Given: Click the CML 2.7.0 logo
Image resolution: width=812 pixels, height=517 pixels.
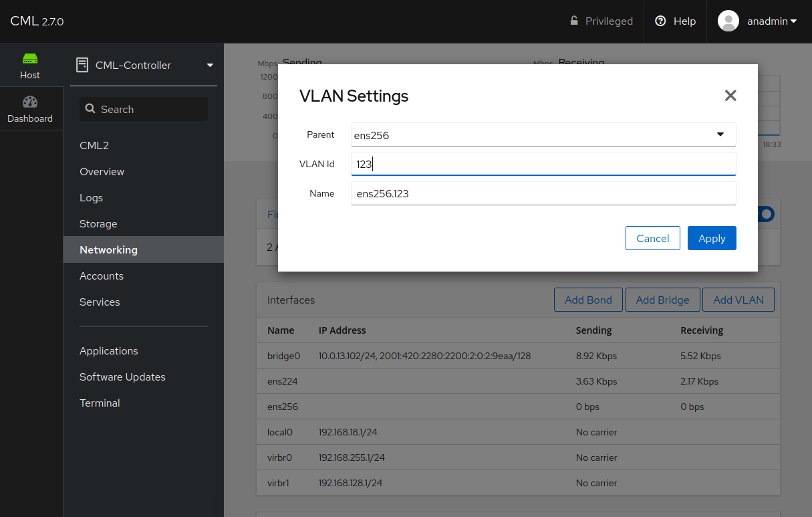Looking at the screenshot, I should (x=36, y=21).
